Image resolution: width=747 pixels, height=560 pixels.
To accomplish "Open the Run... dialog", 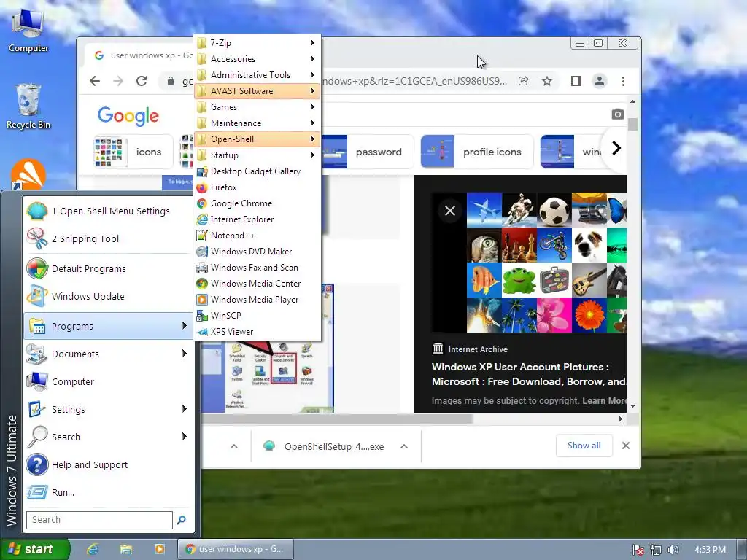I will 108,492.
